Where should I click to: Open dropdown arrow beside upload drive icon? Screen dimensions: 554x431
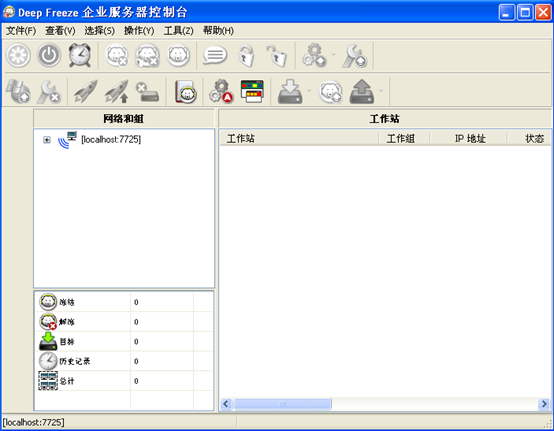(x=381, y=91)
